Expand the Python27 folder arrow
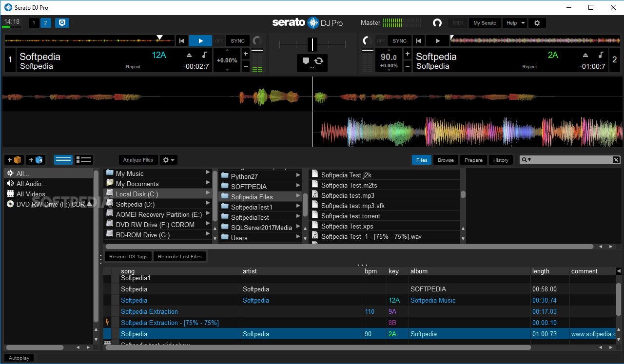The image size is (624, 364). (298, 176)
